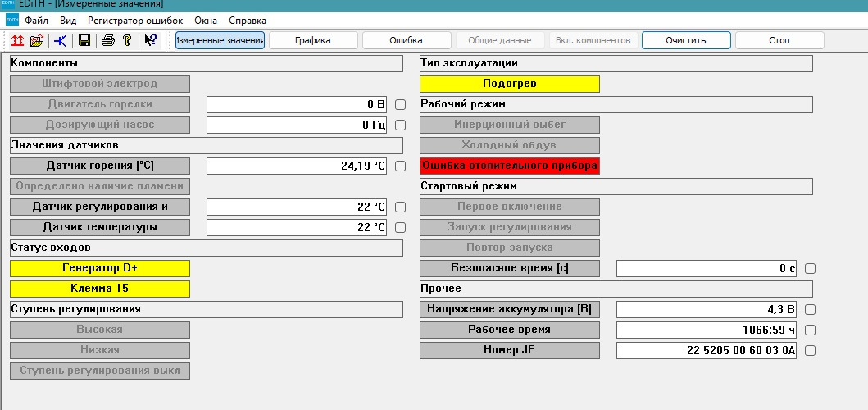Click the blue connection diagnostic icon
This screenshot has width=868, height=410.
pyautogui.click(x=60, y=40)
